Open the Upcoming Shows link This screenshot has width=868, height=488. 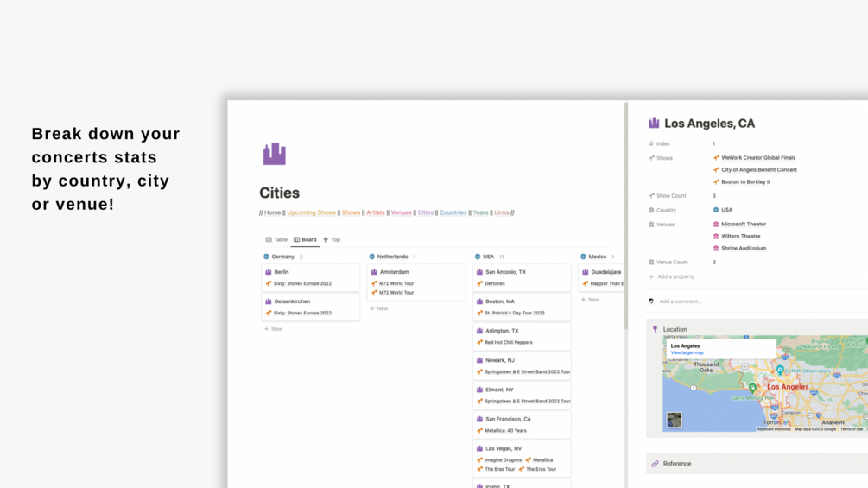tap(311, 212)
